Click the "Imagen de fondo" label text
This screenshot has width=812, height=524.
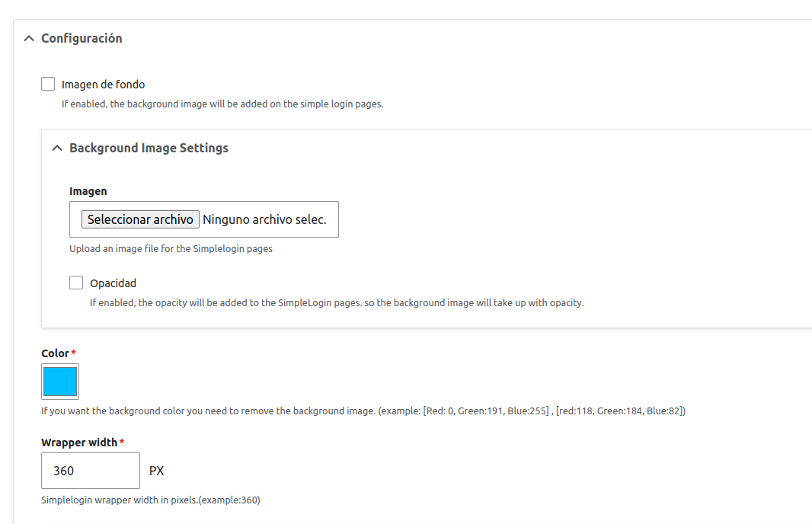click(103, 85)
